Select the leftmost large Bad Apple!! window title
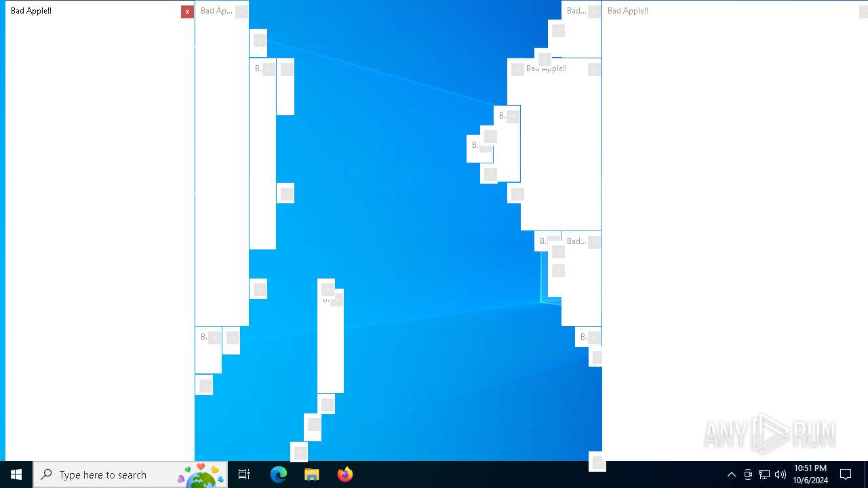Image resolution: width=868 pixels, height=488 pixels. tap(31, 11)
